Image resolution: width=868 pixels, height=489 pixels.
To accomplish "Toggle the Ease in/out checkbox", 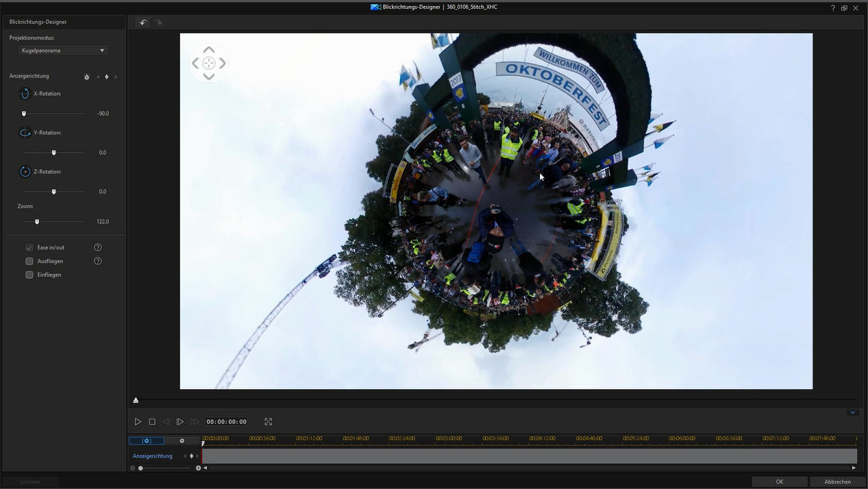I will [29, 247].
